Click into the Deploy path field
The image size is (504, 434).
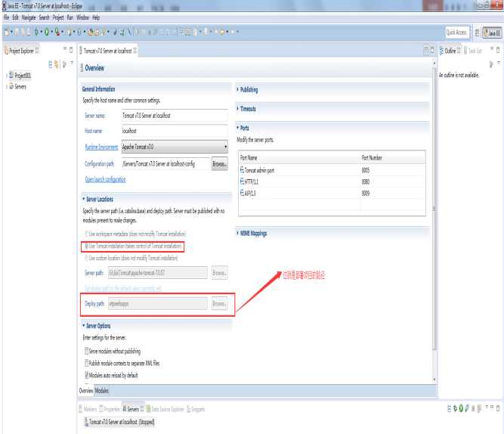158,303
